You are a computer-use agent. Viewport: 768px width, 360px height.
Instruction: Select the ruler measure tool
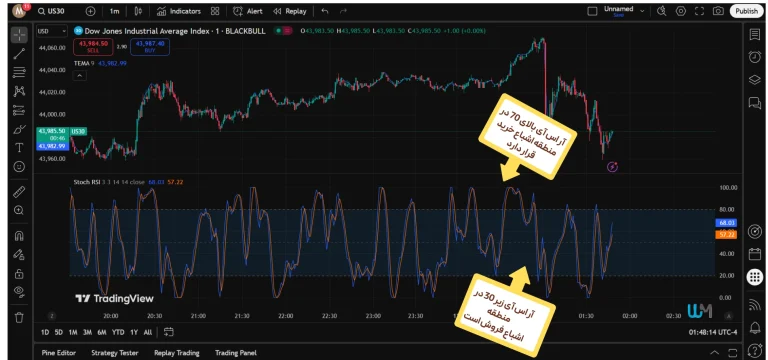(19, 191)
